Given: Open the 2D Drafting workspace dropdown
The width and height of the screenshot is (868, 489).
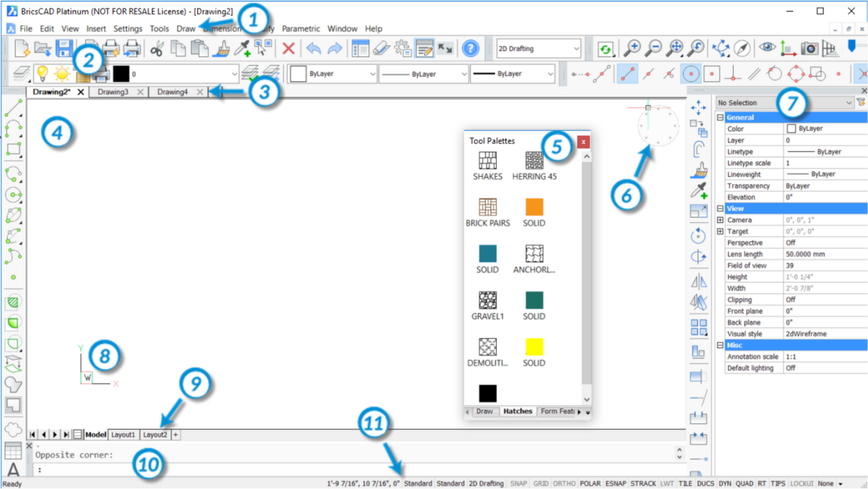Looking at the screenshot, I should 538,49.
